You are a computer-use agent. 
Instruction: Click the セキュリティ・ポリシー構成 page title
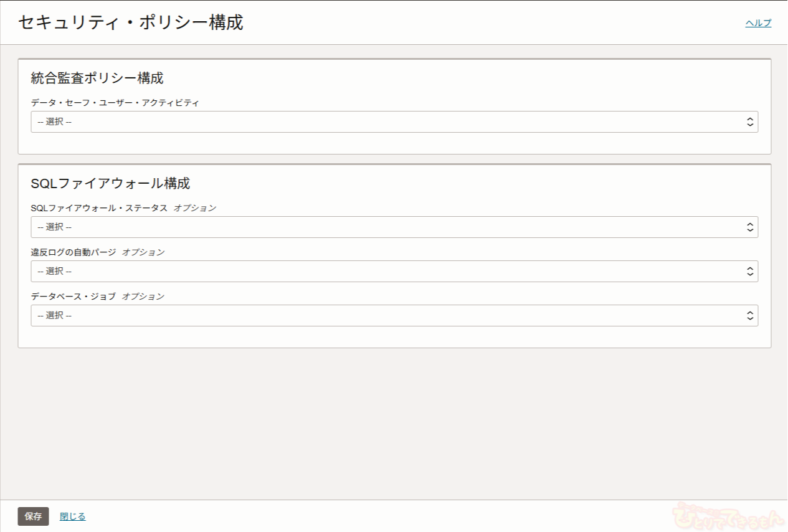(x=131, y=23)
